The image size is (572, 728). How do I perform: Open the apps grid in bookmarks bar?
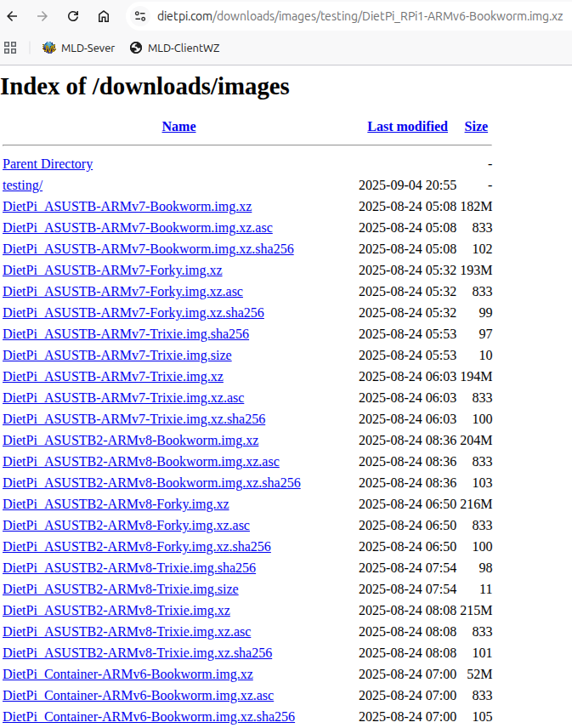[x=10, y=48]
